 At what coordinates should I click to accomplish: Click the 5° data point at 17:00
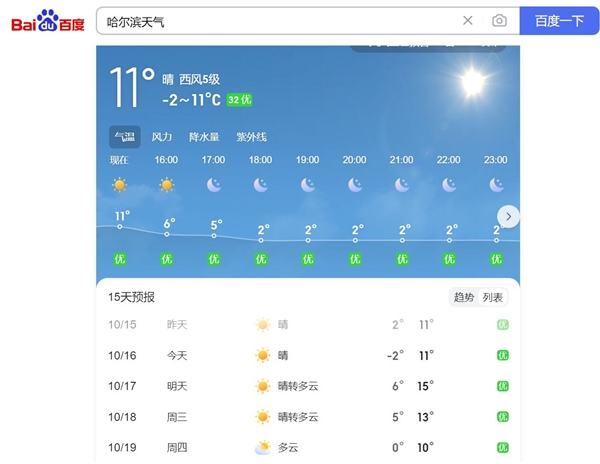[214, 236]
